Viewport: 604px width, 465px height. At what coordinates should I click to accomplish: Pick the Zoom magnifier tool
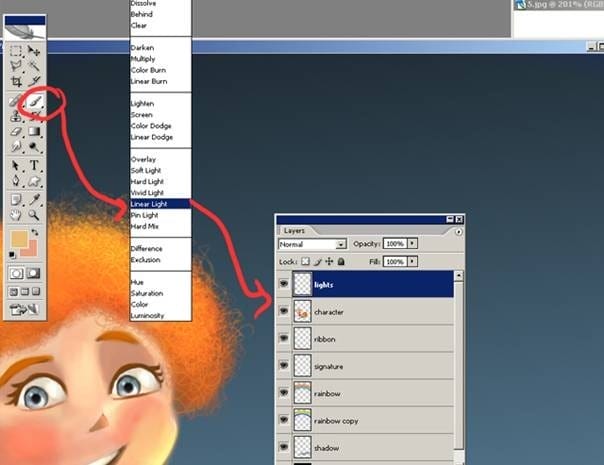[34, 214]
